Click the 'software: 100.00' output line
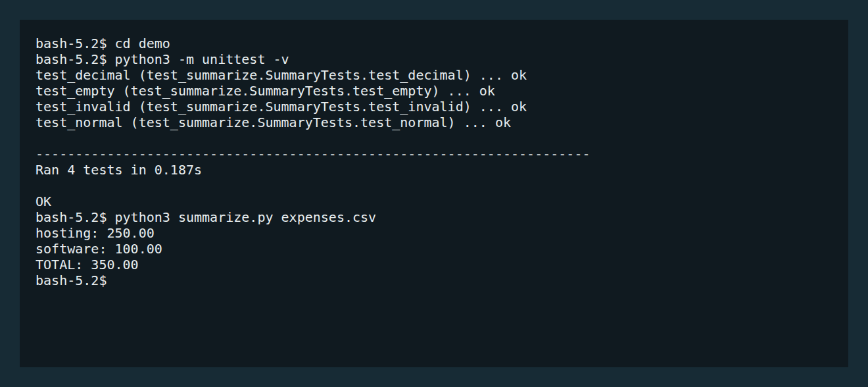This screenshot has width=868, height=387. click(99, 249)
